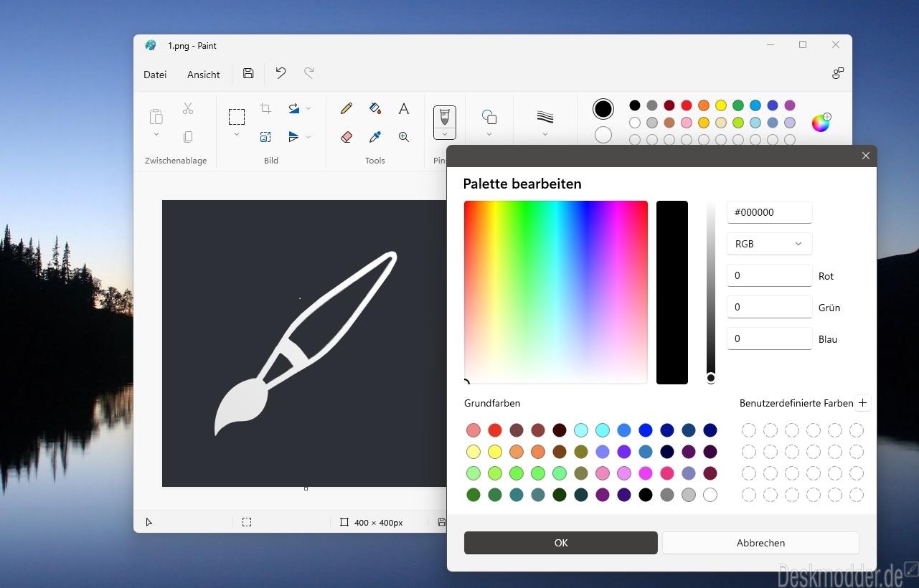Choose the white swatch in Grundfarben
Image resolution: width=919 pixels, height=588 pixels.
tap(710, 495)
